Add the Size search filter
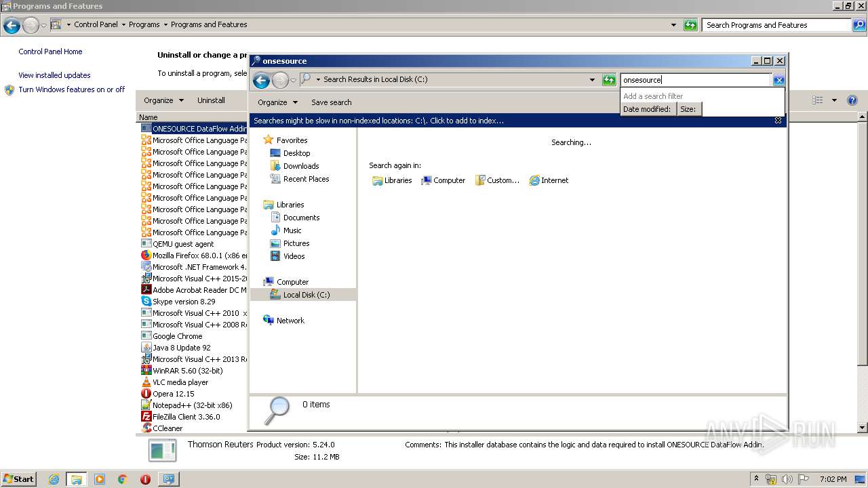 (688, 109)
